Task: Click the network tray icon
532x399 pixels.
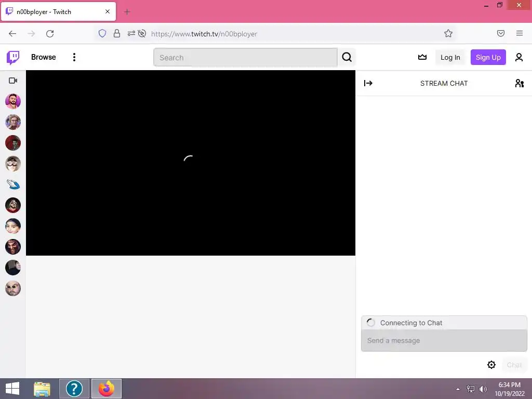Action: pyautogui.click(x=471, y=389)
